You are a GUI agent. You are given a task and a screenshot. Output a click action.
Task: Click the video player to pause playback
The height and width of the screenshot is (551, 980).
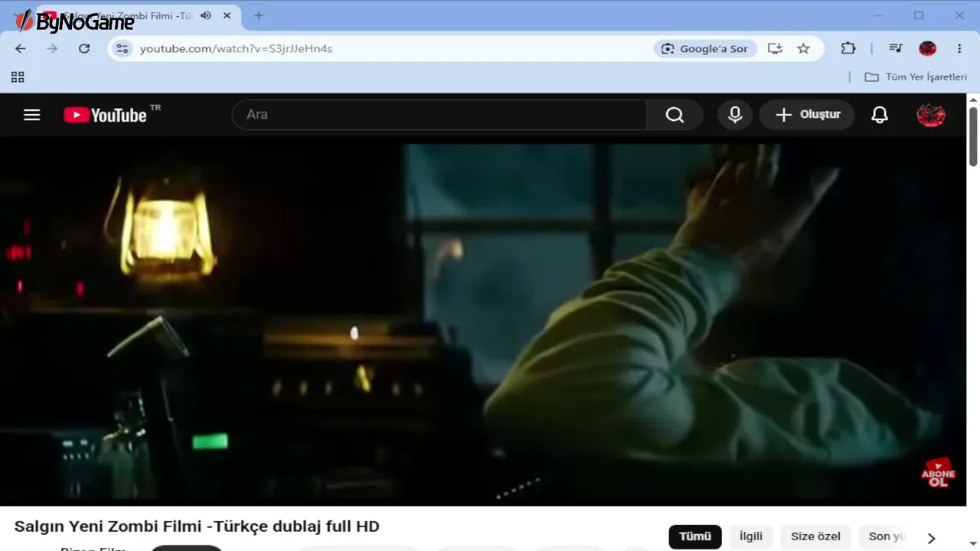click(483, 321)
